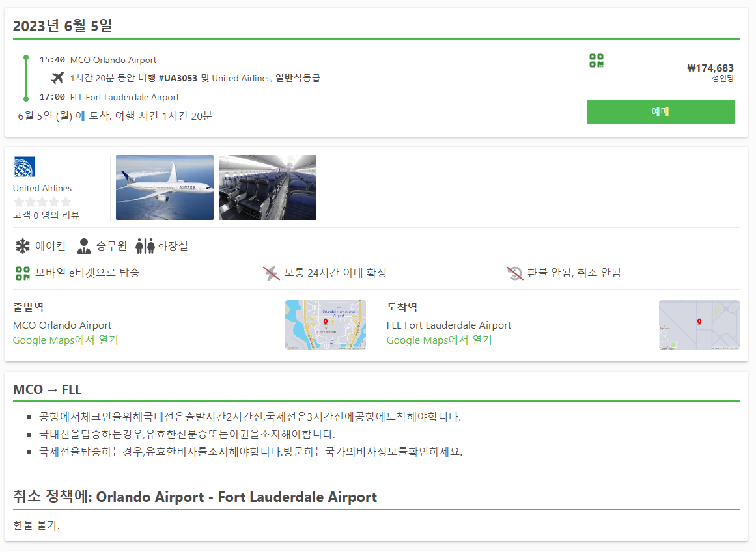Click the 환불 불가. policy text
The width and height of the screenshot is (756, 552).
(36, 525)
